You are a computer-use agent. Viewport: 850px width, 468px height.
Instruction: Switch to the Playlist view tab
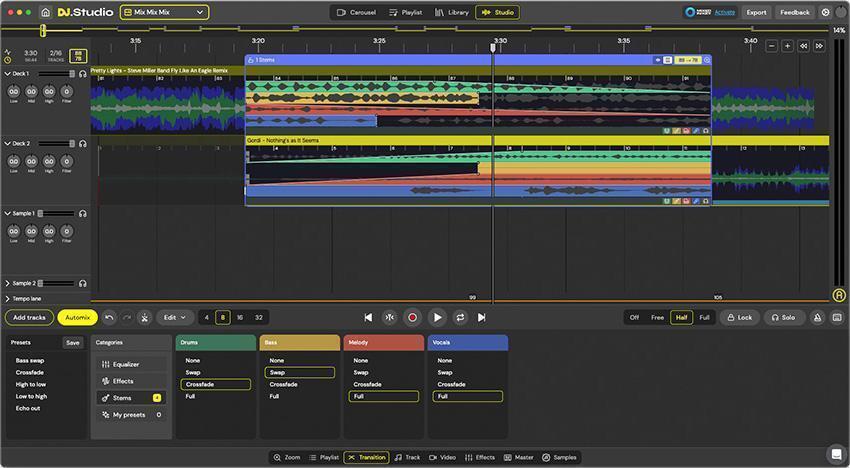tap(406, 12)
